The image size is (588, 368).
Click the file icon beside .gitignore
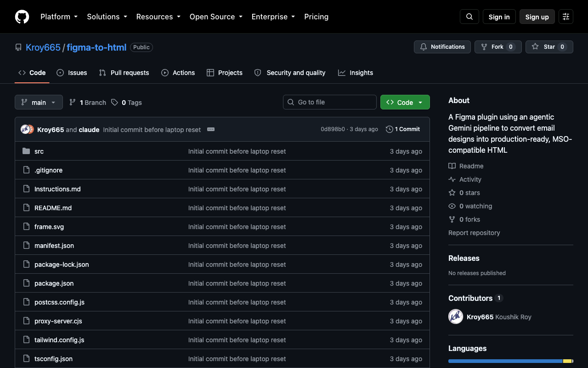pyautogui.click(x=26, y=170)
